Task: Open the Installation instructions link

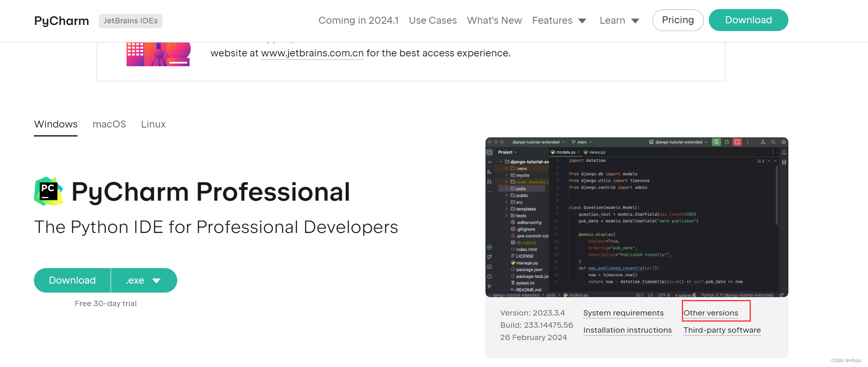Action: pos(628,330)
